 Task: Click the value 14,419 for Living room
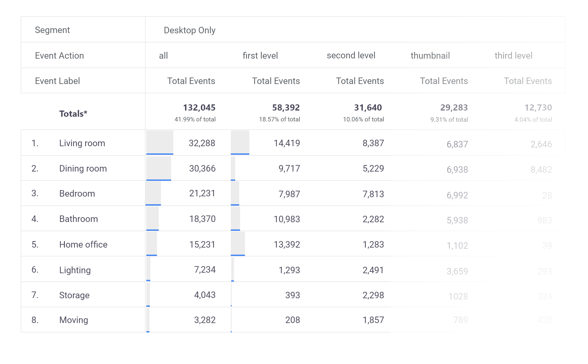287,143
